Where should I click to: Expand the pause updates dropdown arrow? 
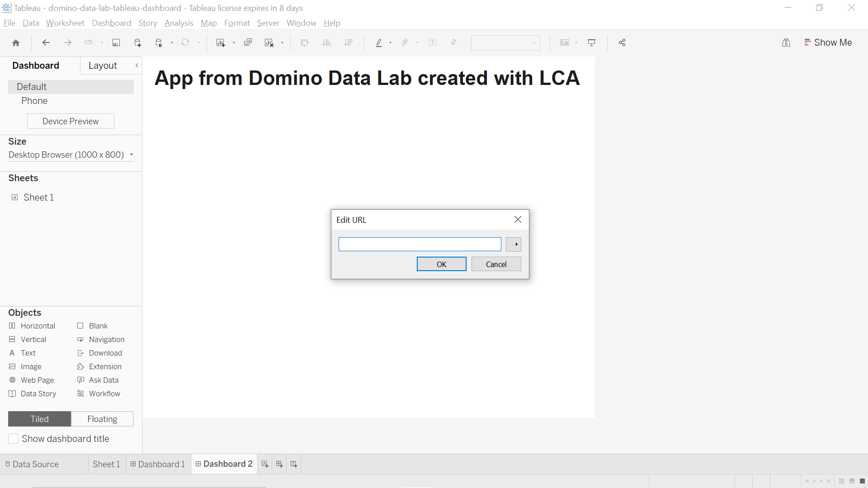pos(172,43)
